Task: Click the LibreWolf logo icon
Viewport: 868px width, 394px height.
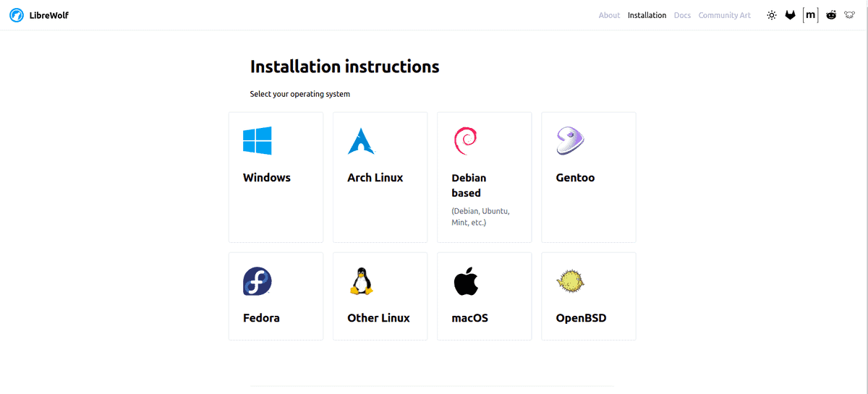Action: pyautogui.click(x=17, y=15)
